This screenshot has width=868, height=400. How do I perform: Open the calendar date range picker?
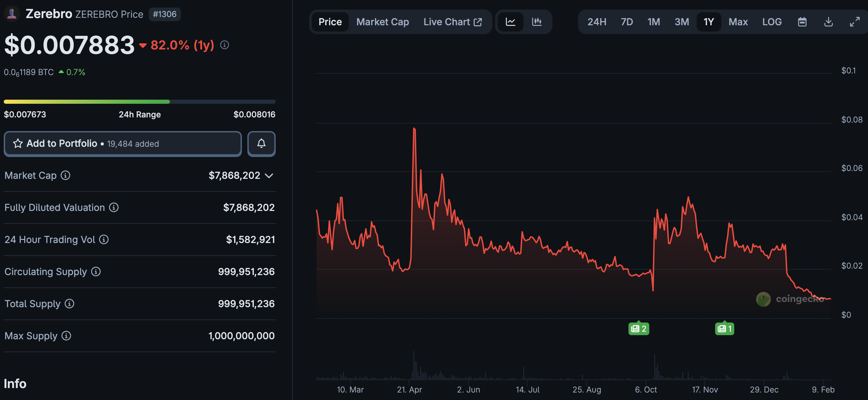[802, 22]
